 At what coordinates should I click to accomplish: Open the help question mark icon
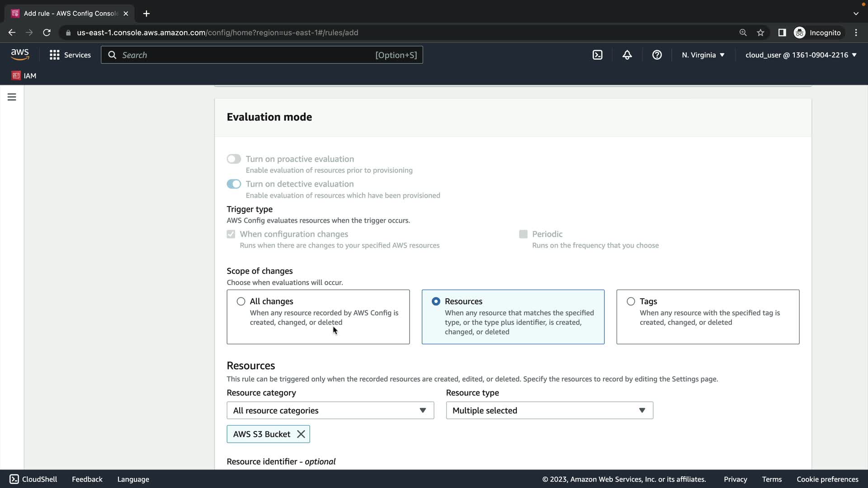coord(657,55)
